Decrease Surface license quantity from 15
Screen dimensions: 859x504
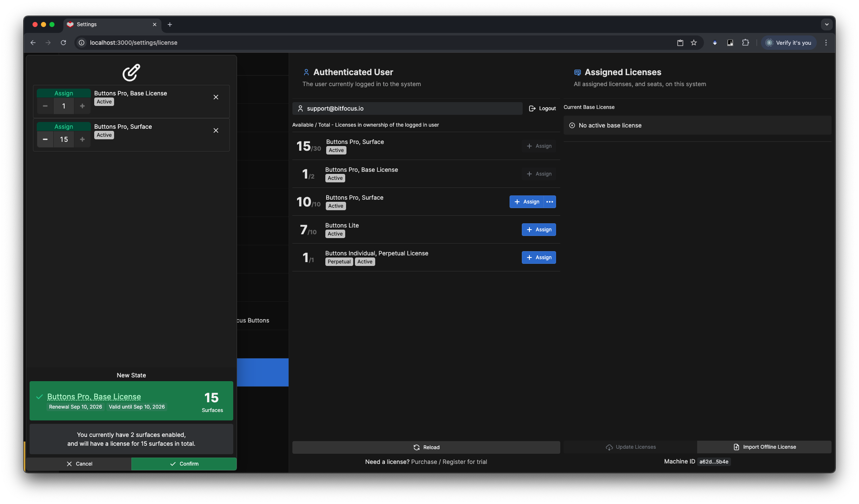(x=45, y=139)
